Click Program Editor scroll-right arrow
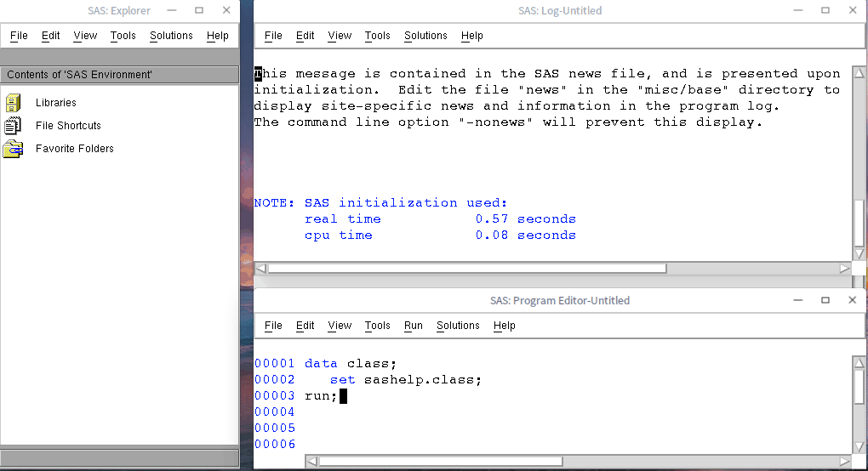868x471 pixels. coord(844,461)
